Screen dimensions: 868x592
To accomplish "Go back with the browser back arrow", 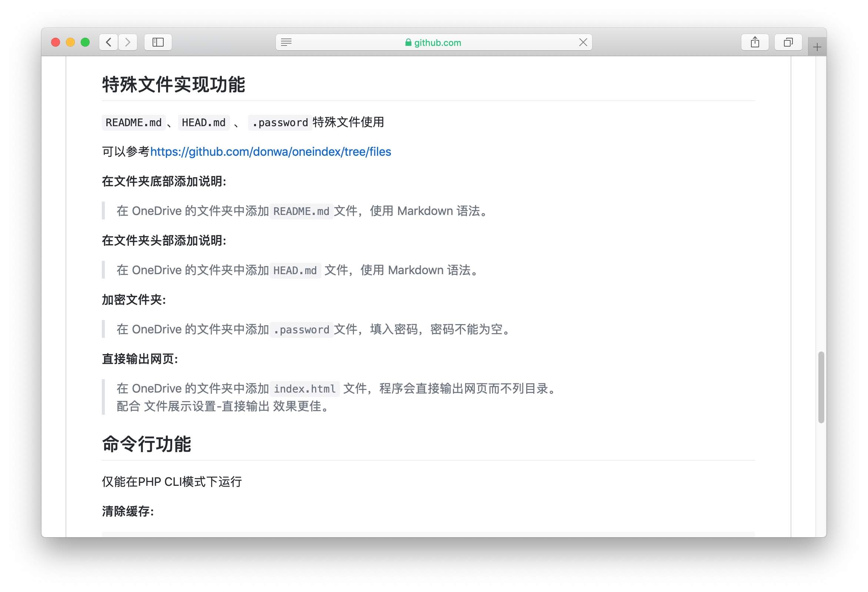I will point(109,42).
